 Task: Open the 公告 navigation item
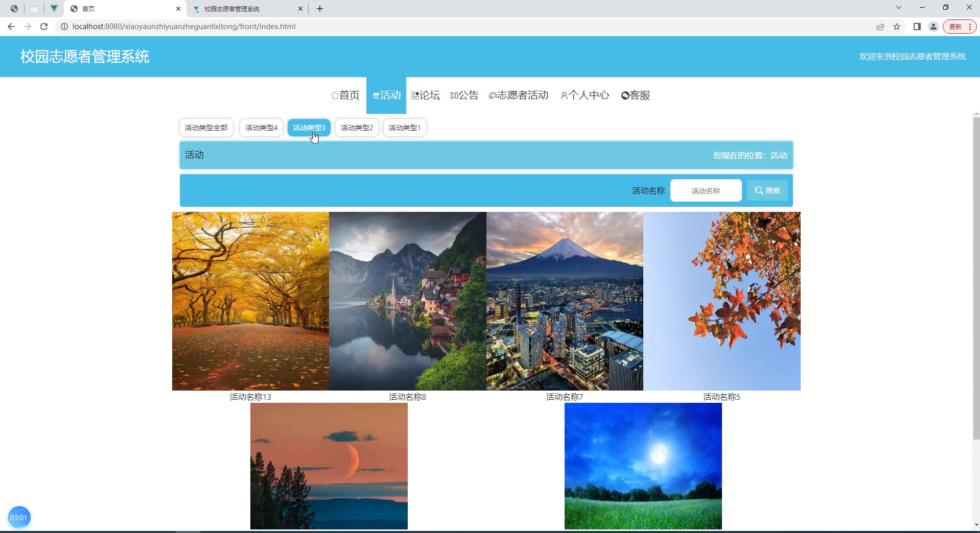point(464,95)
